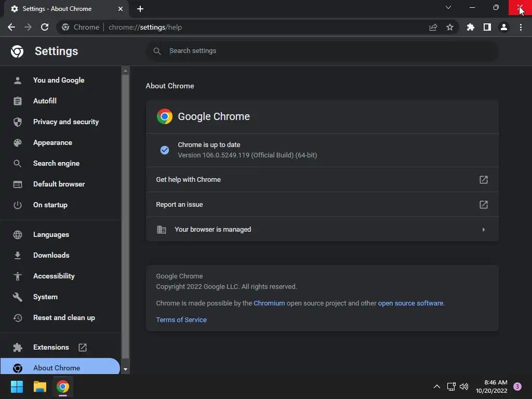Click the Chrome taskbar icon
Screen dimensions: 532x399
pyautogui.click(x=63, y=387)
